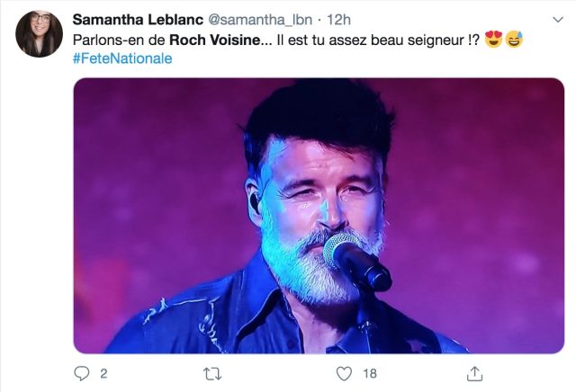The width and height of the screenshot is (576, 392).
Task: Click the Samantha Leblanc display name
Action: click(138, 20)
